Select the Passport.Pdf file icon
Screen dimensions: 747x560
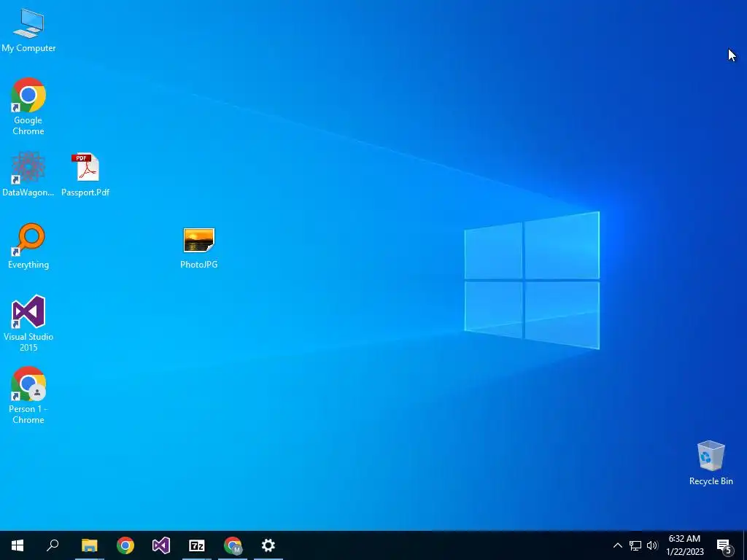pyautogui.click(x=85, y=174)
